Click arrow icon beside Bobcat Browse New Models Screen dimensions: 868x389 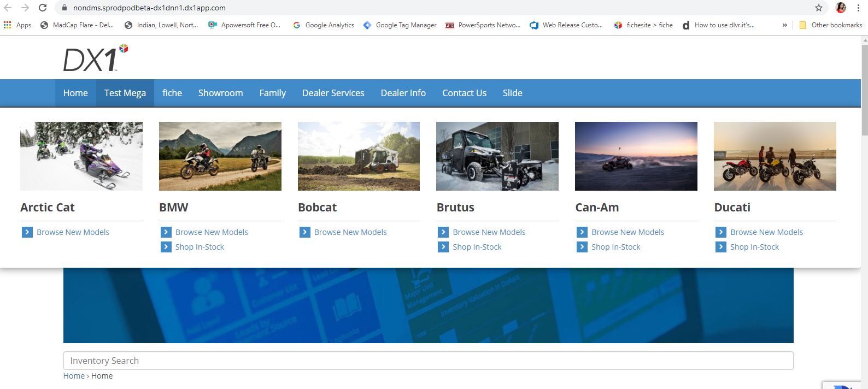pos(305,232)
